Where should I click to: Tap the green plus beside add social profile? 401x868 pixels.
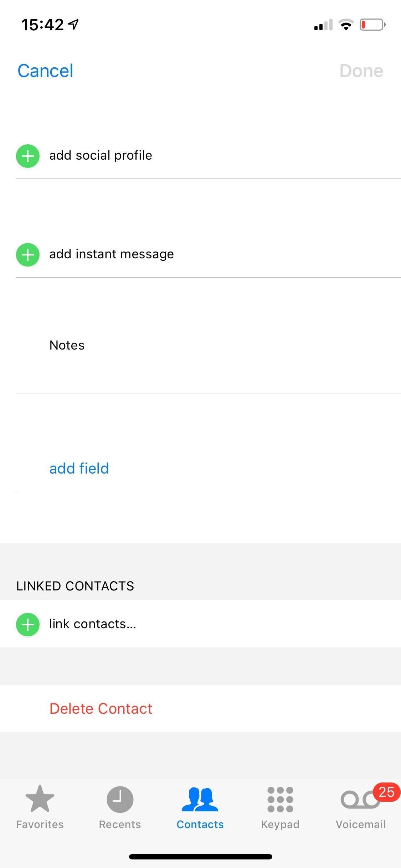[x=27, y=155]
